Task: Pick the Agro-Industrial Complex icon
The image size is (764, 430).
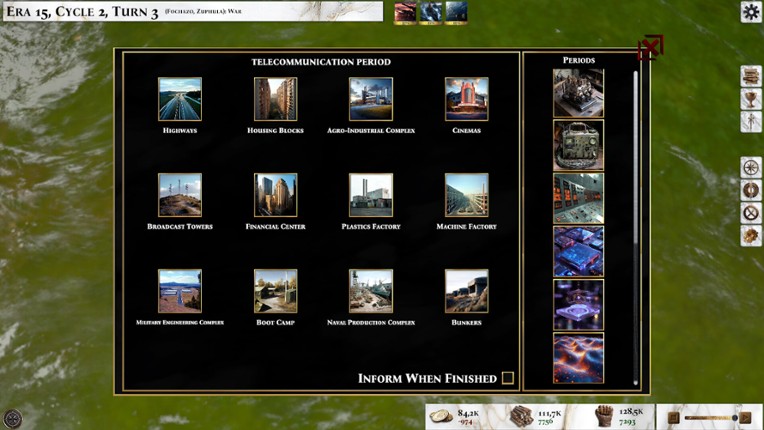Action: (371, 100)
